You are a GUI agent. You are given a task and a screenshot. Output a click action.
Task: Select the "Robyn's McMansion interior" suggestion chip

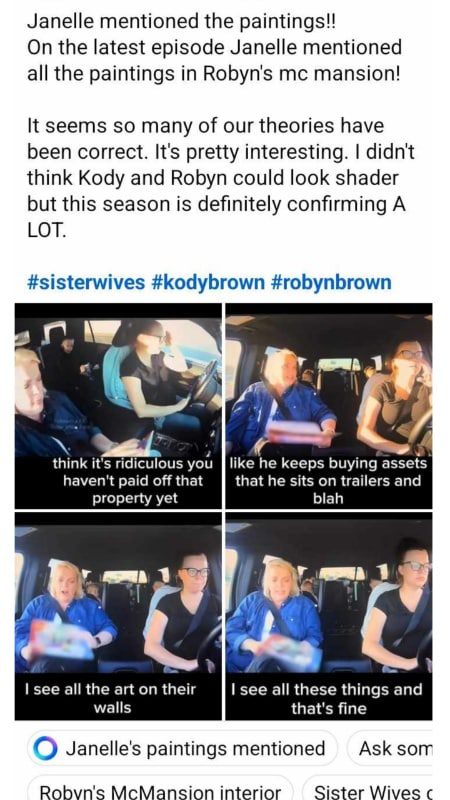click(x=160, y=789)
